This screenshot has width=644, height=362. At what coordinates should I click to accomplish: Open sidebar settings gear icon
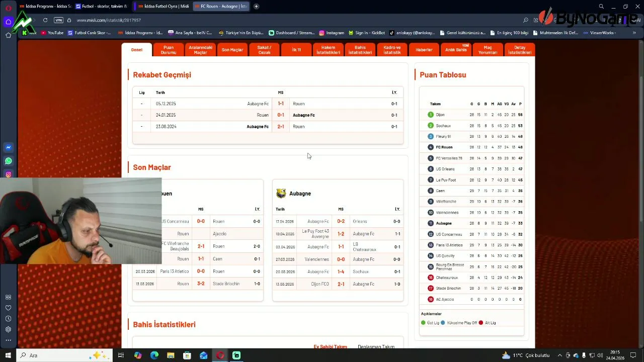[8, 329]
